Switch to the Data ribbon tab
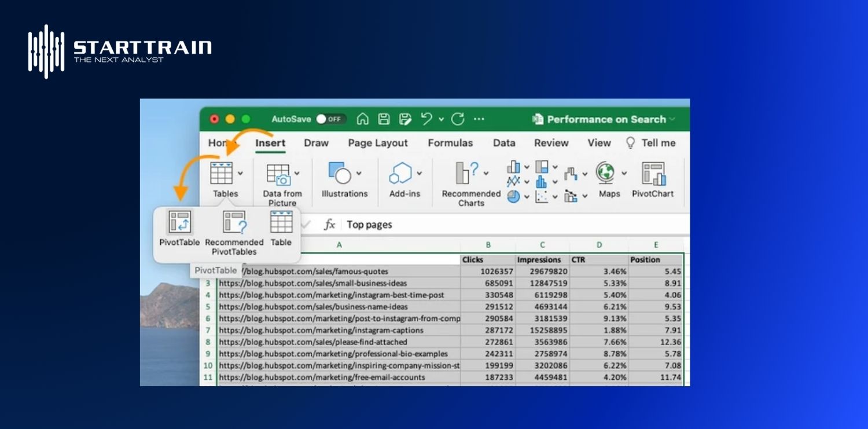This screenshot has height=429, width=868. coord(503,143)
